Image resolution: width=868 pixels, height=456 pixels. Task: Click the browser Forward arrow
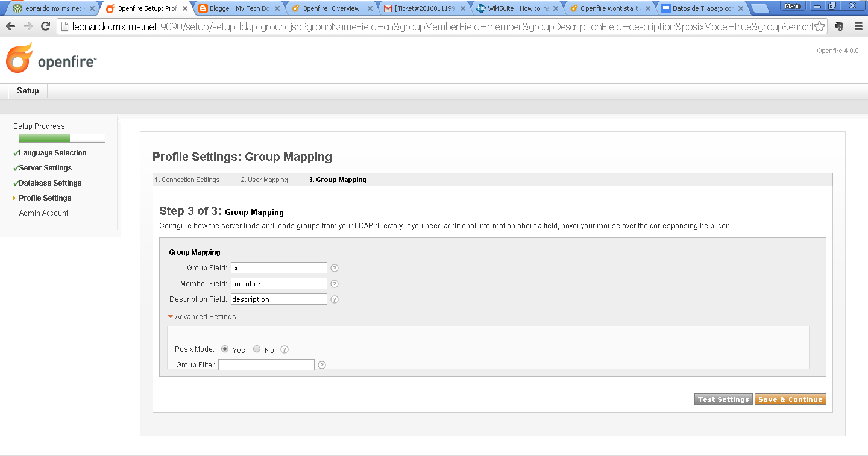(28, 27)
